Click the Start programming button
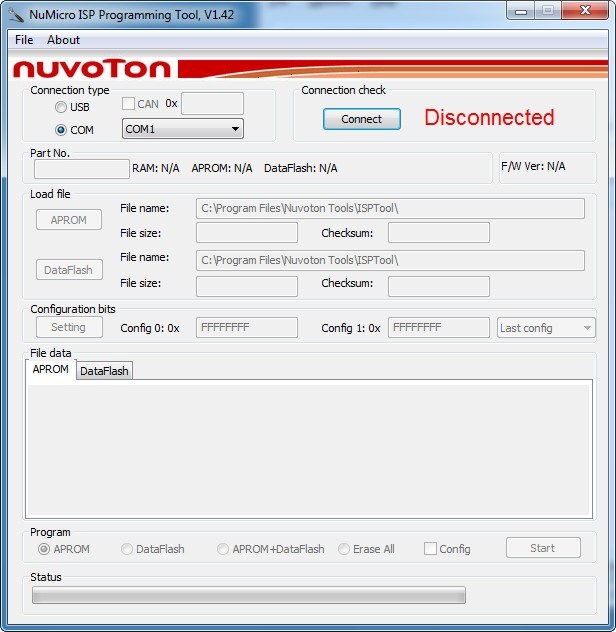Screen dimensions: 616x632 pos(543,548)
